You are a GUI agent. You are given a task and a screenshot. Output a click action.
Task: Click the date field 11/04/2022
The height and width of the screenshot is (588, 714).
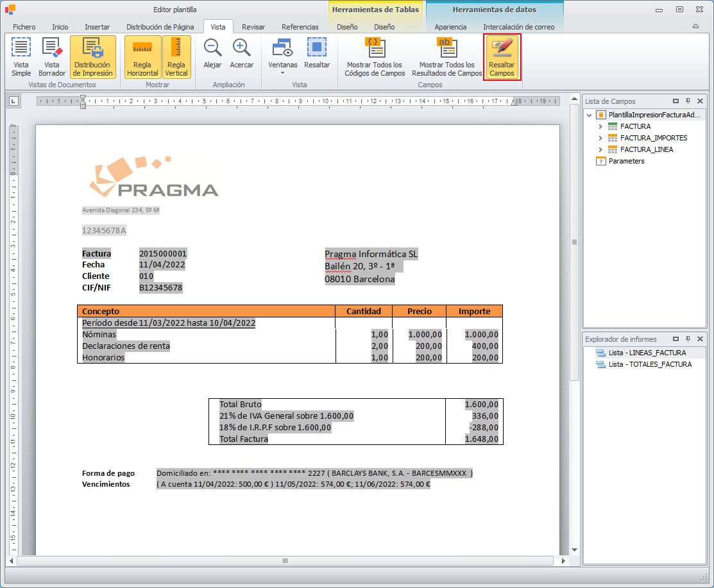point(162,264)
